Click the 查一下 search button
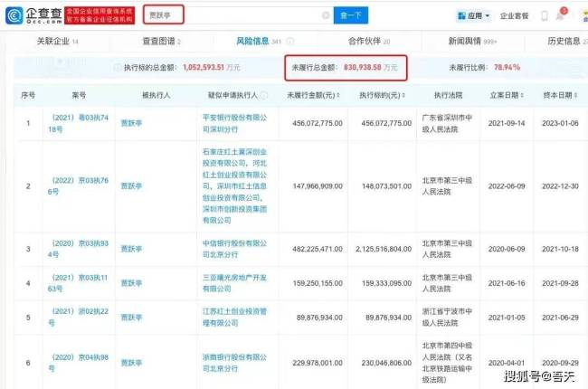 [x=351, y=15]
